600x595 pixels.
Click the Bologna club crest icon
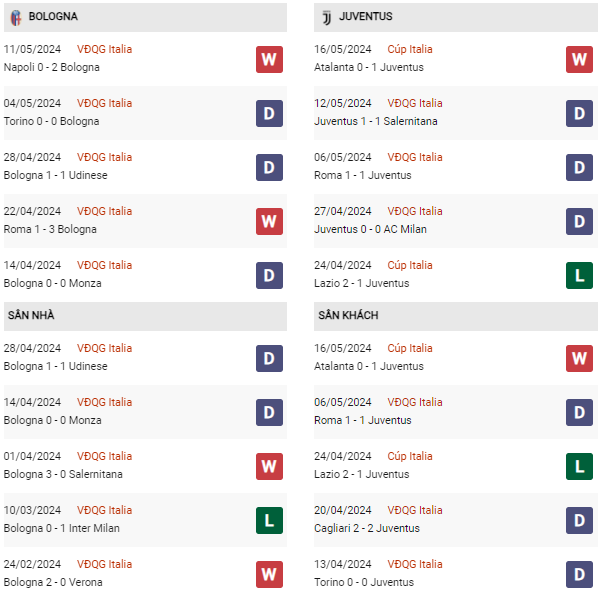15,17
